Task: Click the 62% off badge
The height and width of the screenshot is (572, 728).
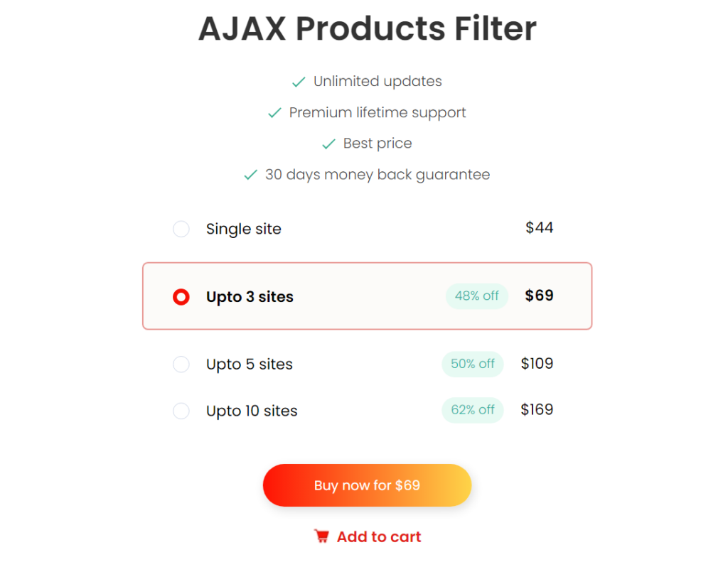Action: [472, 410]
